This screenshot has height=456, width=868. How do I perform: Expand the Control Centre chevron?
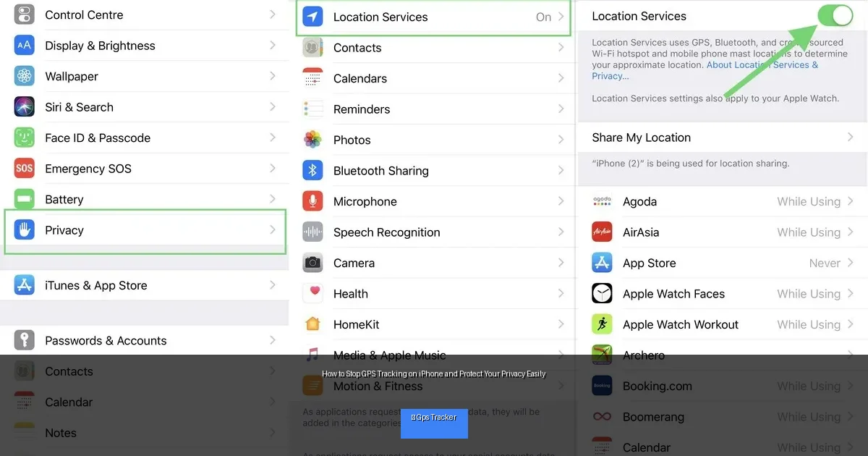tap(273, 14)
